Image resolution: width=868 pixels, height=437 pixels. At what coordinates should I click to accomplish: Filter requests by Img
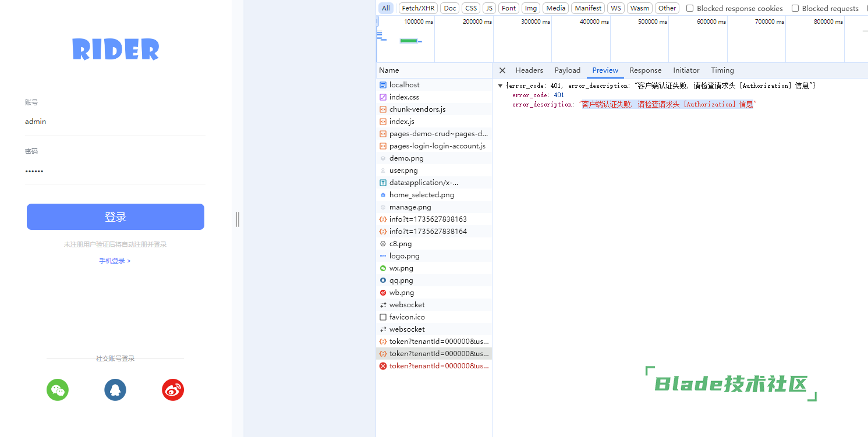[x=530, y=8]
